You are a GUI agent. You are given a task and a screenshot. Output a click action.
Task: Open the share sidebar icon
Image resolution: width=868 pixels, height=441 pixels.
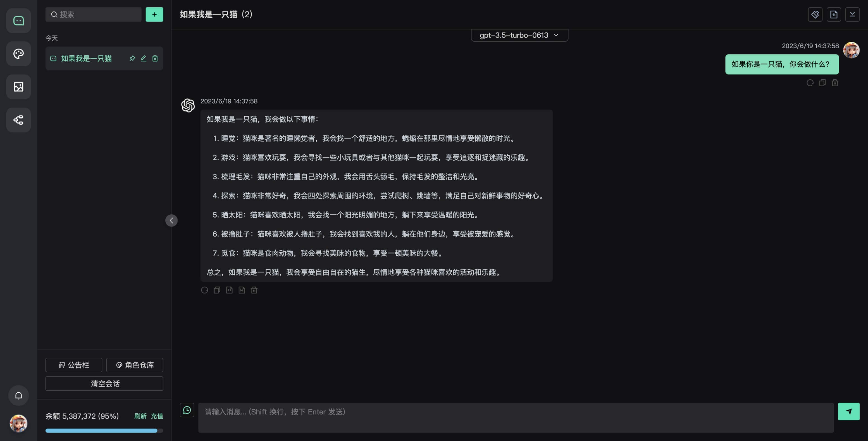point(18,120)
